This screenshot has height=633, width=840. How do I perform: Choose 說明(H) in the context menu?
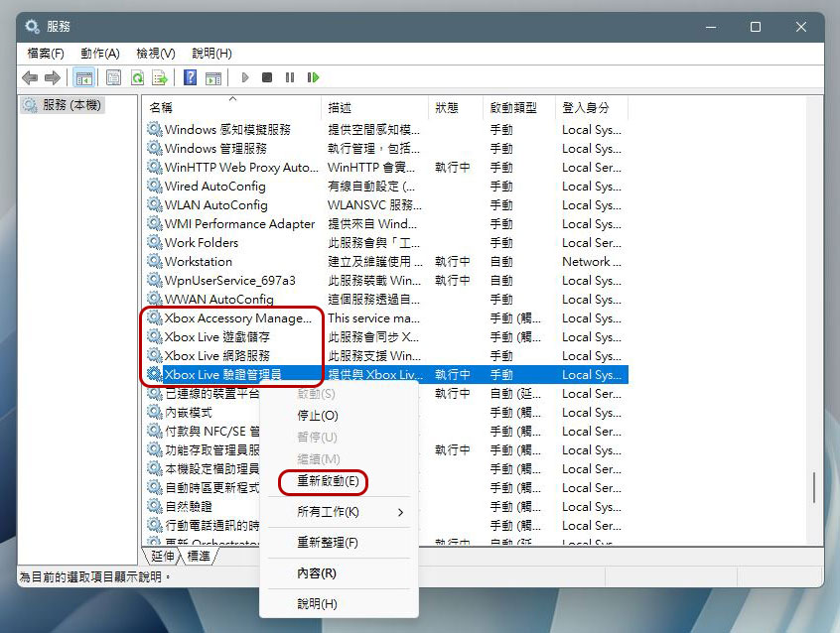pyautogui.click(x=317, y=604)
